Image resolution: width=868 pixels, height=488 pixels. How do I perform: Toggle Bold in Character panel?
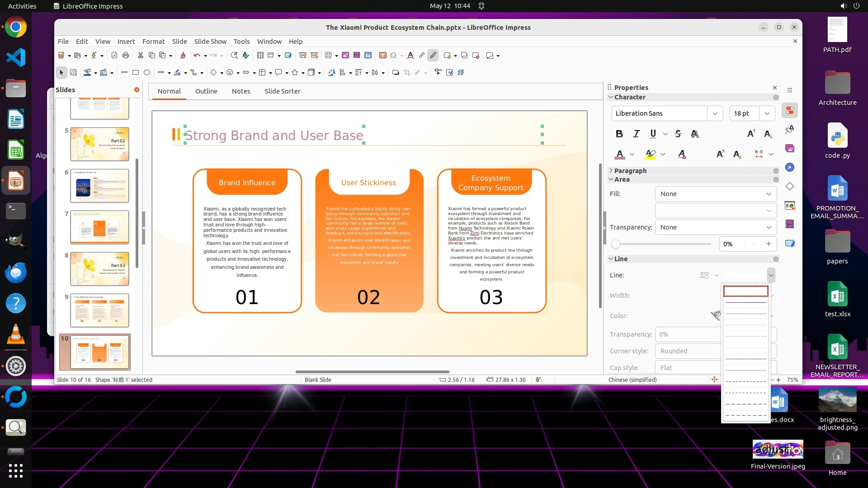pos(619,134)
